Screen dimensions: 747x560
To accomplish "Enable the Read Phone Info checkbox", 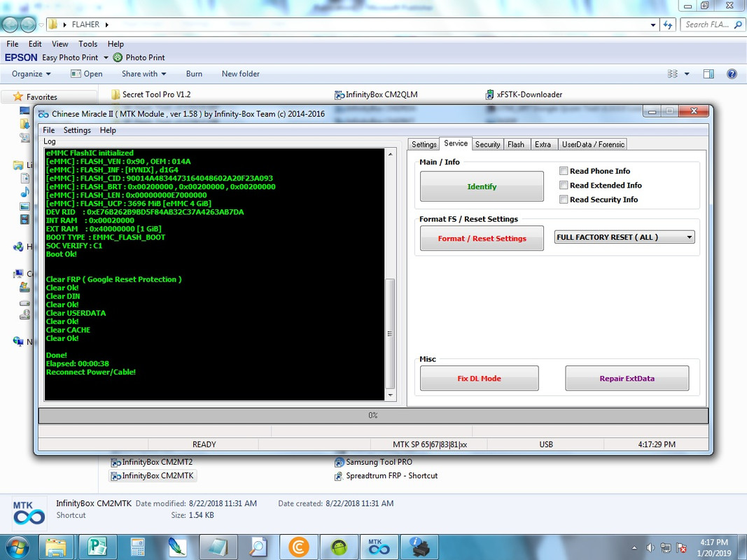I will [x=564, y=171].
